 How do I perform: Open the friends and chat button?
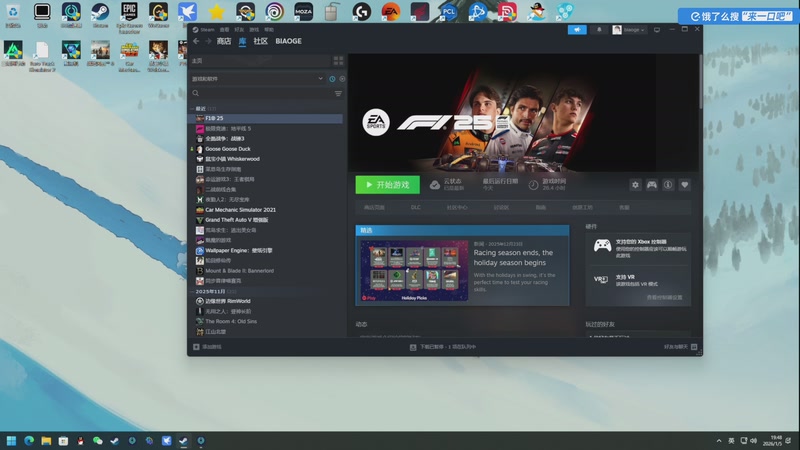(x=680, y=347)
